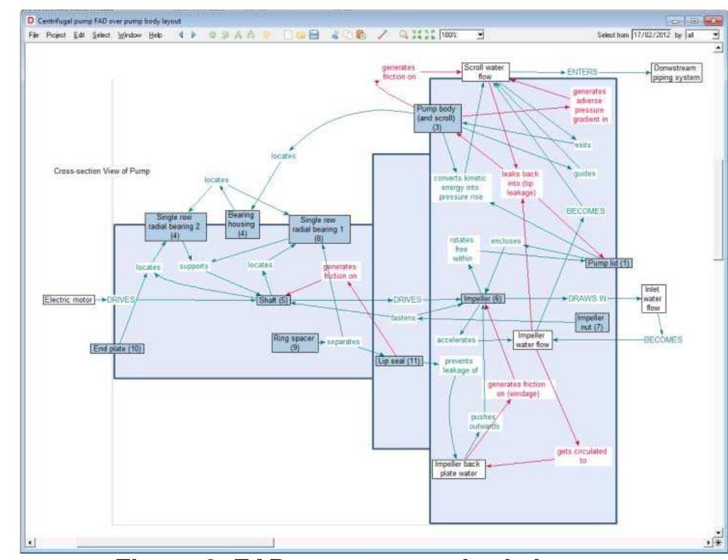The image size is (728, 560).
Task: Click the 'Select from' date field
Action: pos(652,35)
